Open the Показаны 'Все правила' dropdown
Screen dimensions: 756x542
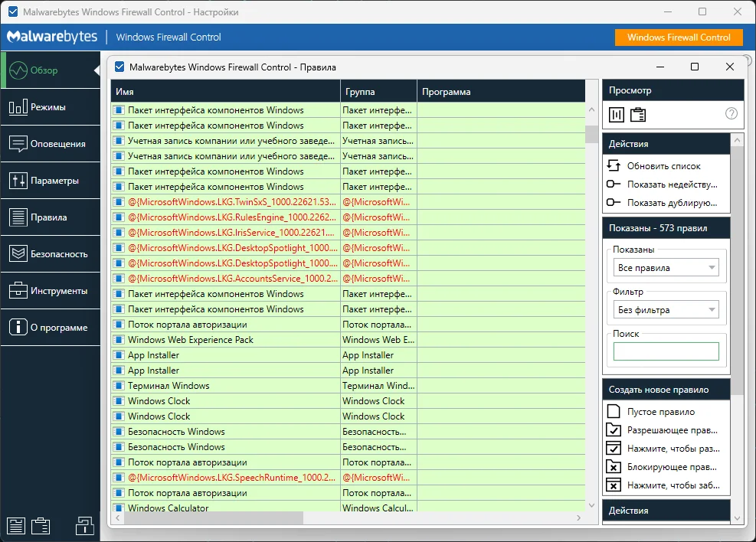tap(667, 268)
